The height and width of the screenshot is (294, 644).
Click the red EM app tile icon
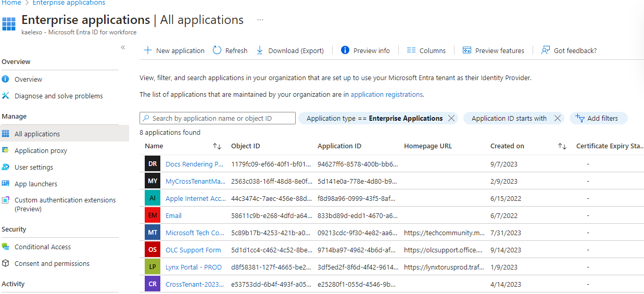coord(153,215)
